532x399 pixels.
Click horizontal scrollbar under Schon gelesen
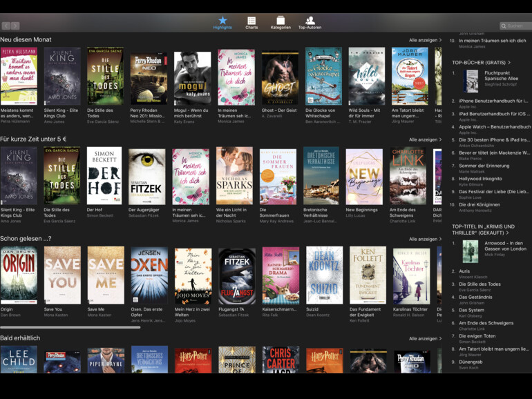[70, 327]
